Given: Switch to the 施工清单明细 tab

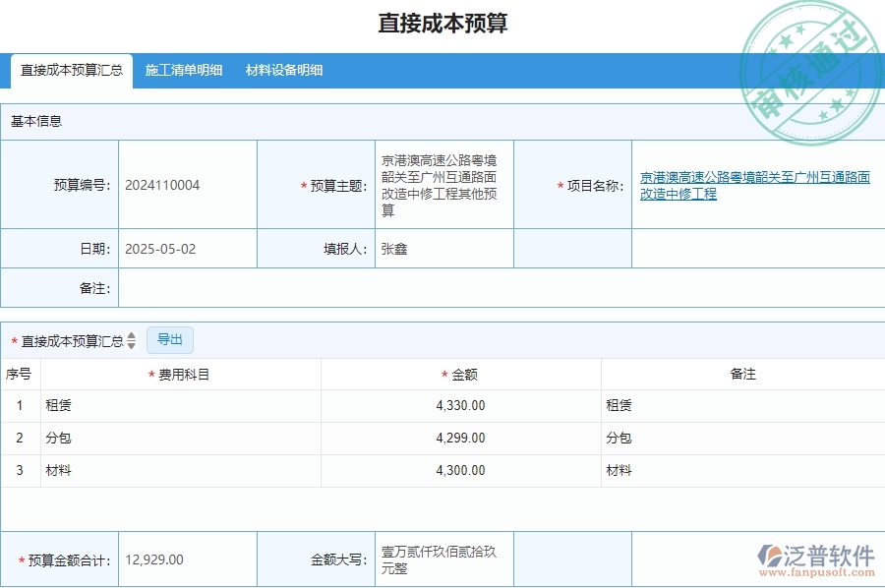Looking at the screenshot, I should pyautogui.click(x=182, y=70).
